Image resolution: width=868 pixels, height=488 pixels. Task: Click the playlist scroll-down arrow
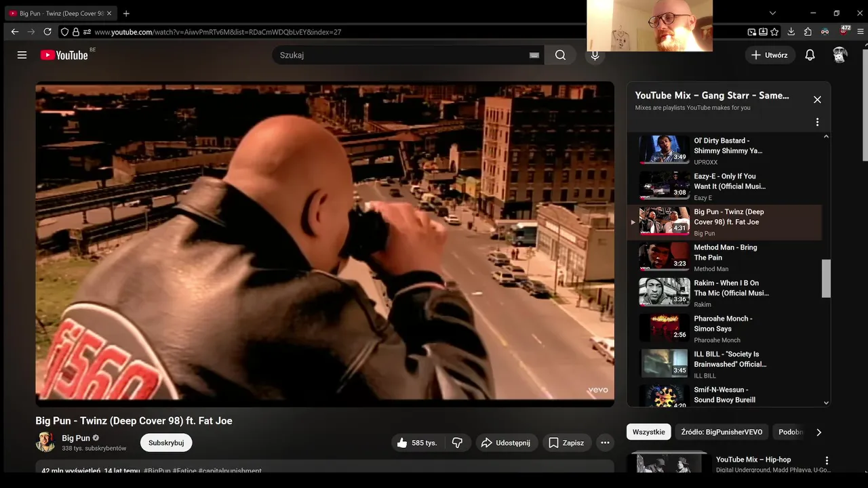[826, 403]
